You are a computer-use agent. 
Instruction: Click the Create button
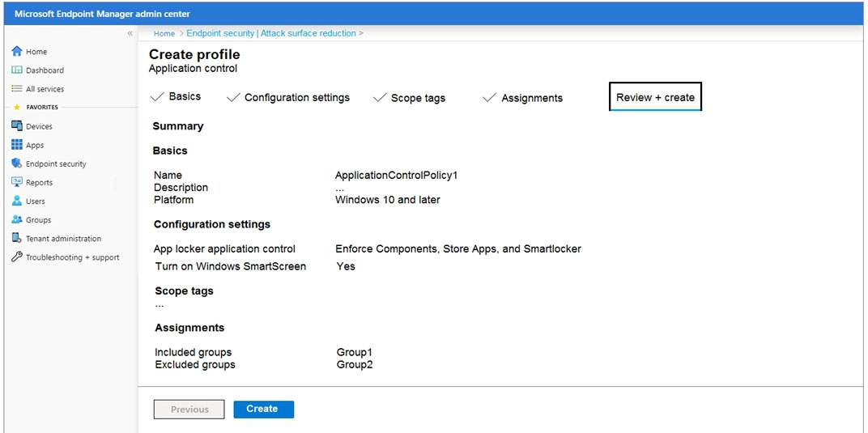coord(263,410)
